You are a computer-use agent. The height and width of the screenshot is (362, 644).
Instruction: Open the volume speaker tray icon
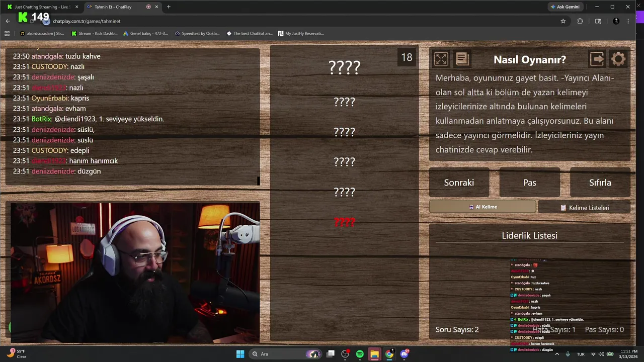coord(601,354)
